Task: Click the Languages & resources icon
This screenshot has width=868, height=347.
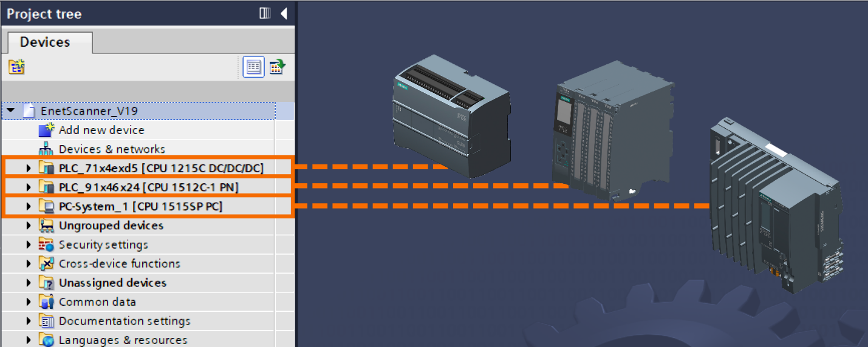Action: point(46,340)
